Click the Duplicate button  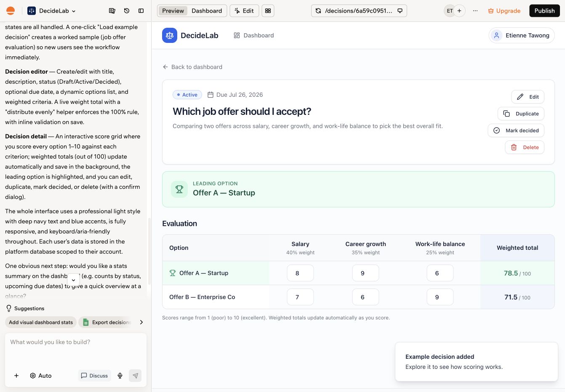[x=521, y=114]
